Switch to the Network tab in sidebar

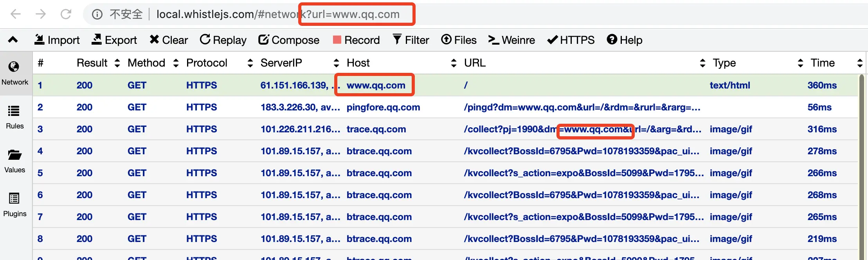tap(15, 74)
